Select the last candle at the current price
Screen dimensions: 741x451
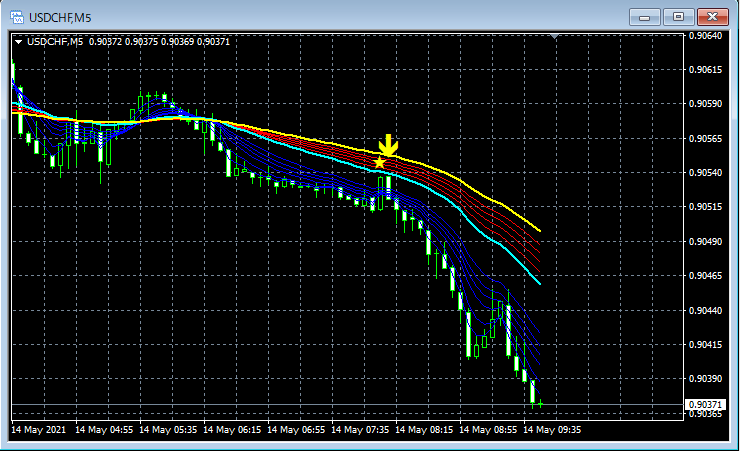(x=541, y=404)
